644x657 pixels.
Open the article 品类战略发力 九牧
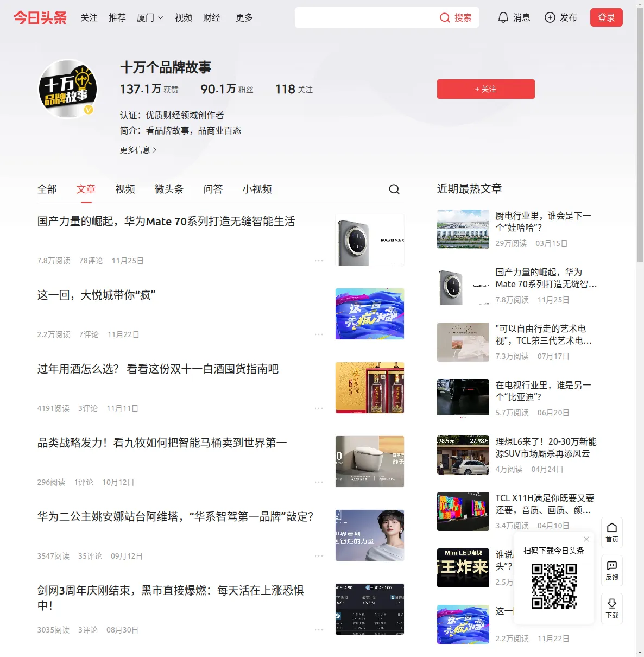click(162, 443)
